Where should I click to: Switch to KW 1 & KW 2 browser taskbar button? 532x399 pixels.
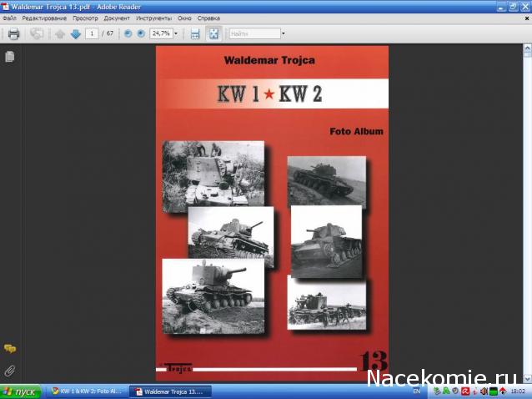click(86, 391)
